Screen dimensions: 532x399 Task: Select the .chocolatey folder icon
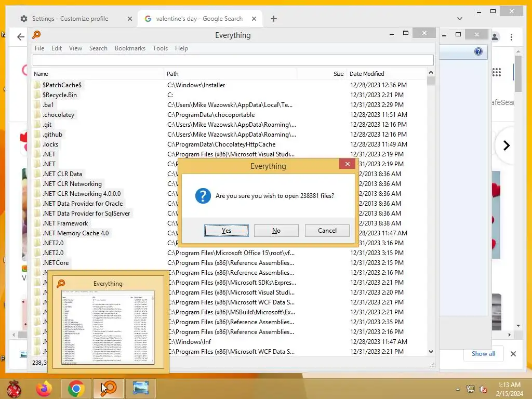(x=37, y=114)
